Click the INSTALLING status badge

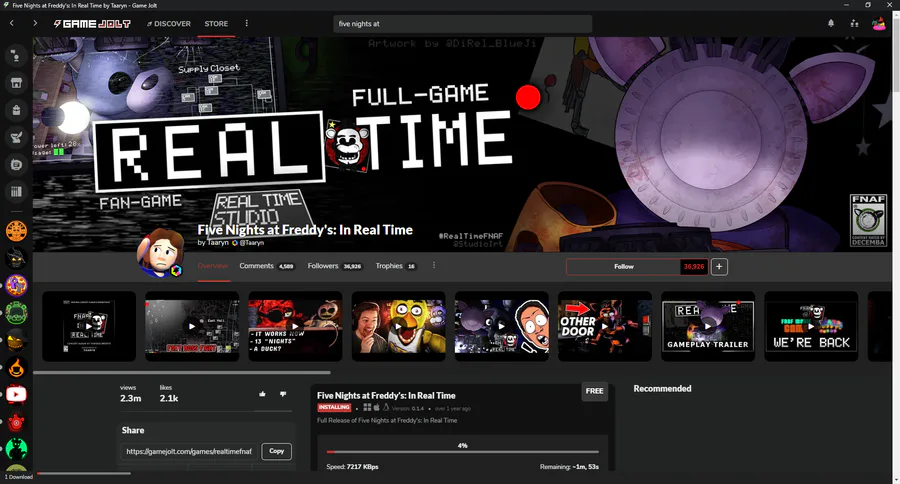point(334,408)
